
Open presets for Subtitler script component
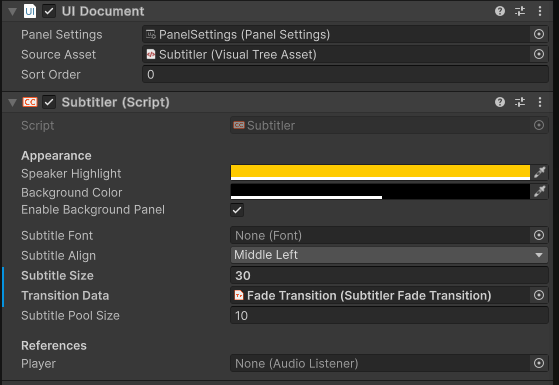pos(520,102)
